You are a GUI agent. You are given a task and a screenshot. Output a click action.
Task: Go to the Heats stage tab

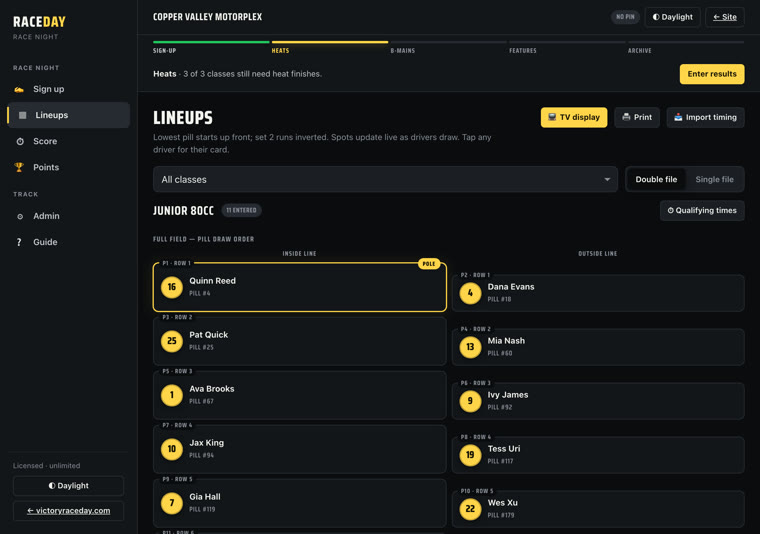coord(330,47)
